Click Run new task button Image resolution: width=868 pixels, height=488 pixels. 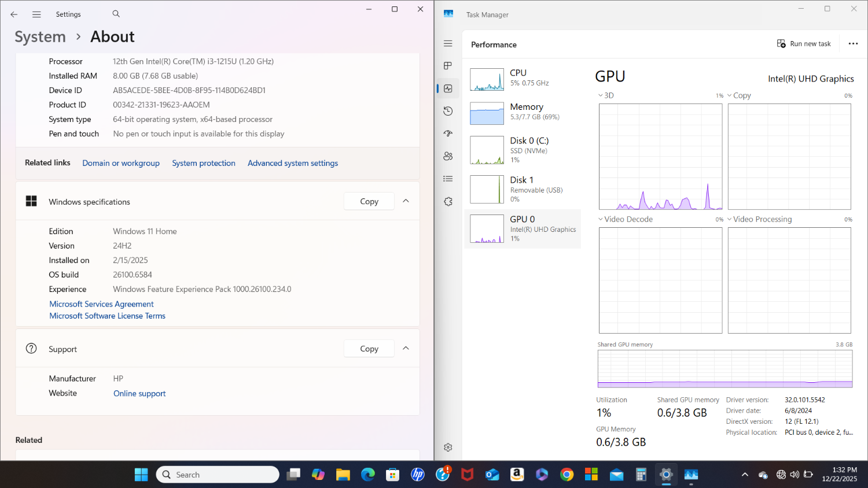pyautogui.click(x=804, y=44)
